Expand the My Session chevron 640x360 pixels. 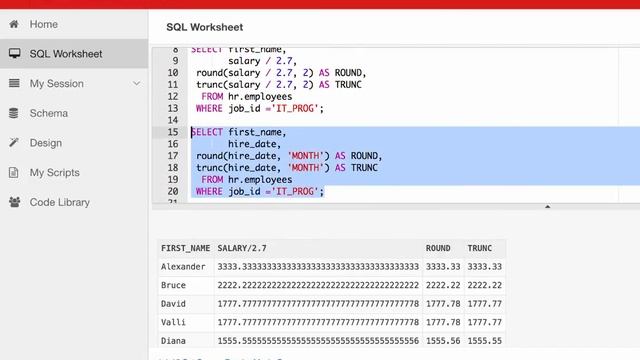136,83
